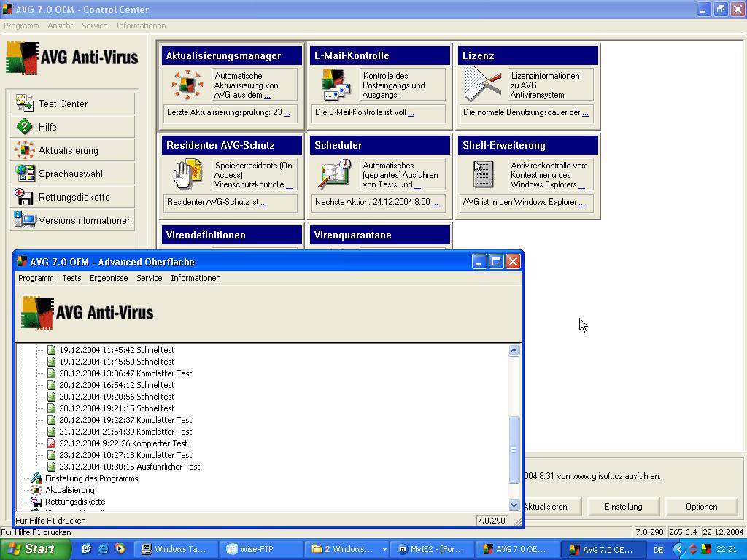The width and height of the screenshot is (747, 560).
Task: Click the scroll up arrow in results tree
Action: (514, 351)
